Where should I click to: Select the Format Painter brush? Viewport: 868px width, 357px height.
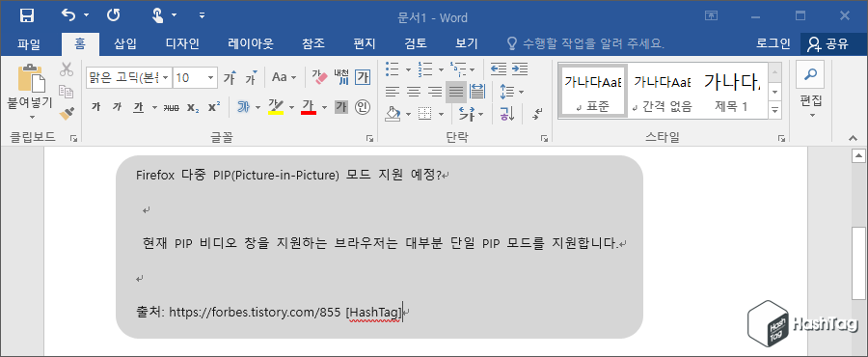click(x=67, y=113)
